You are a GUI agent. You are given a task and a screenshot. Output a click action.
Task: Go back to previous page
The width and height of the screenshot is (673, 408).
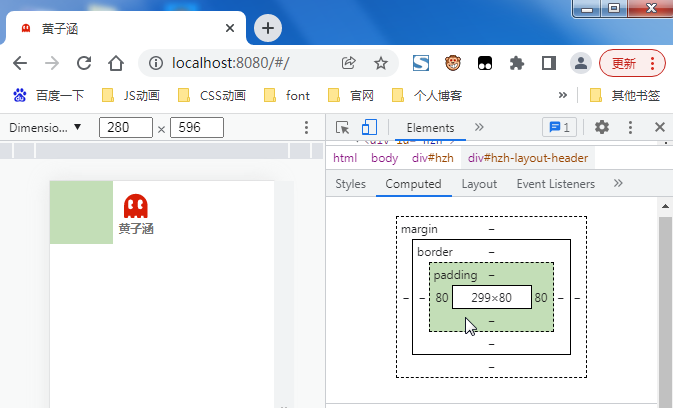point(20,63)
